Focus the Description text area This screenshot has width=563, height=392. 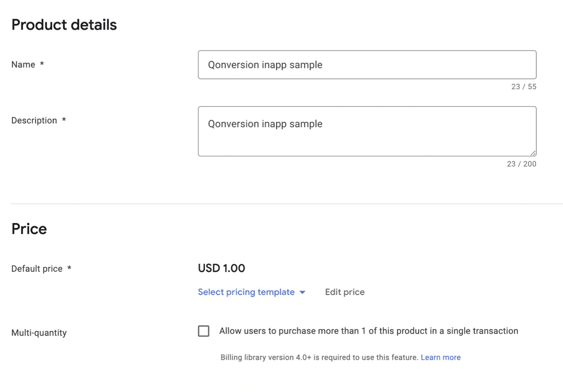pos(367,131)
